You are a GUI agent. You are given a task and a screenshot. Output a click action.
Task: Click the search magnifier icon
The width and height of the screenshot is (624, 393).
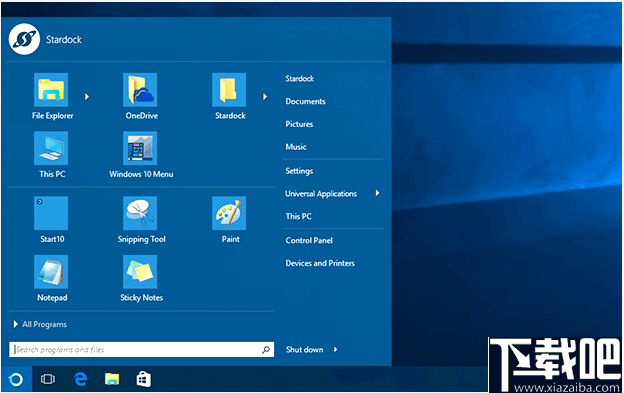(266, 350)
